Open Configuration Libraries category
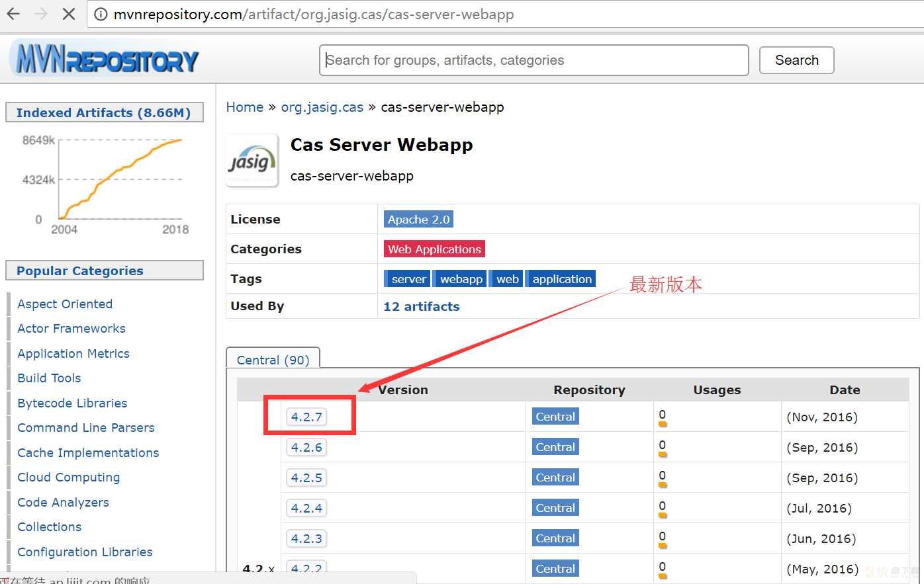The image size is (924, 584). coord(85,552)
